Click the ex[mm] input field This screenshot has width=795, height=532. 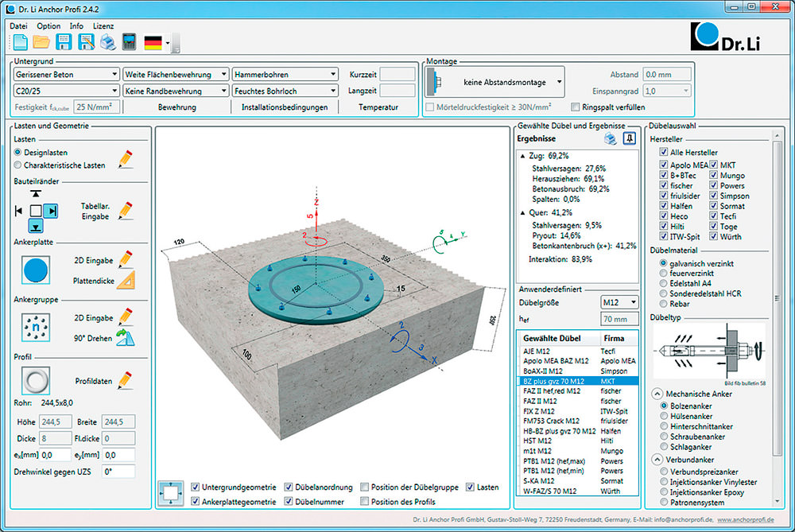pos(56,455)
